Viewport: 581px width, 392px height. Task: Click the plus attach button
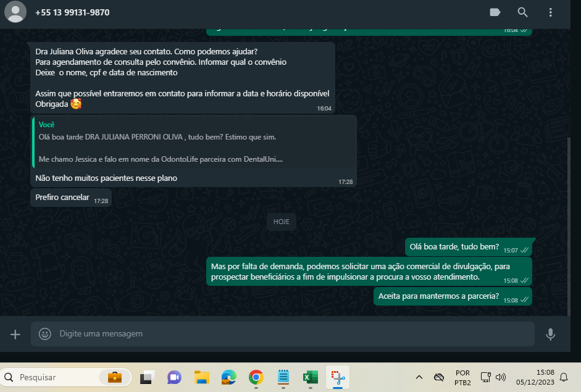(x=15, y=334)
